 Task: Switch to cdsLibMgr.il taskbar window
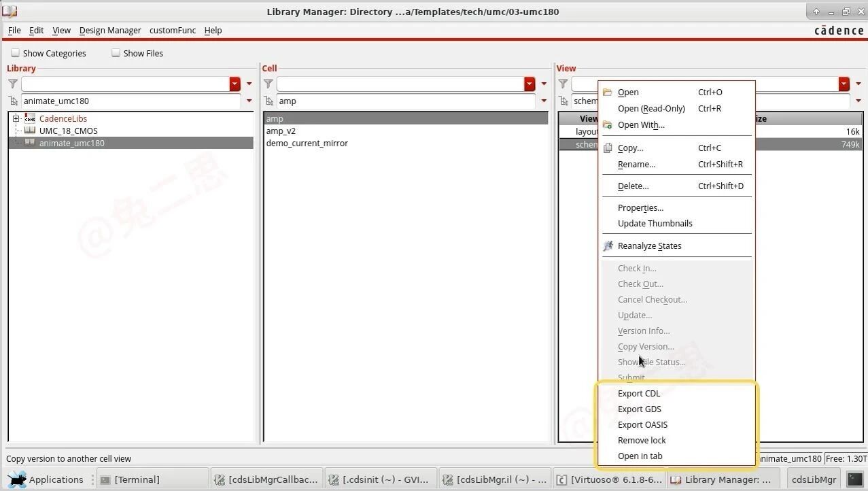coord(494,479)
